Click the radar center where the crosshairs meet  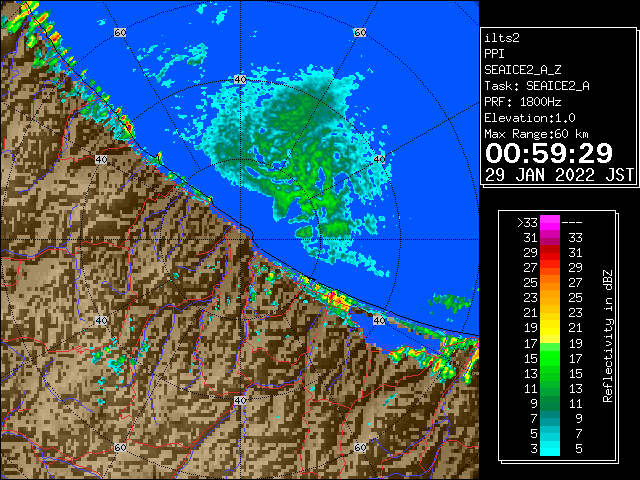[x=240, y=240]
